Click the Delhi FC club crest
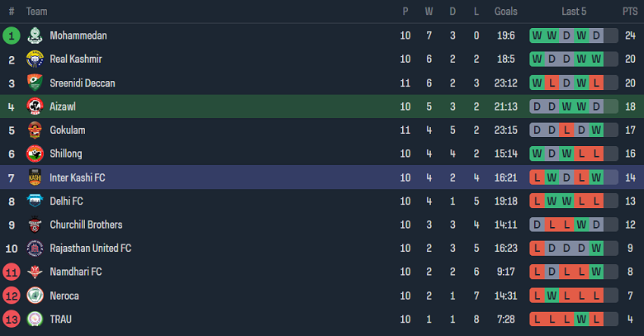The image size is (644, 336). (x=35, y=201)
